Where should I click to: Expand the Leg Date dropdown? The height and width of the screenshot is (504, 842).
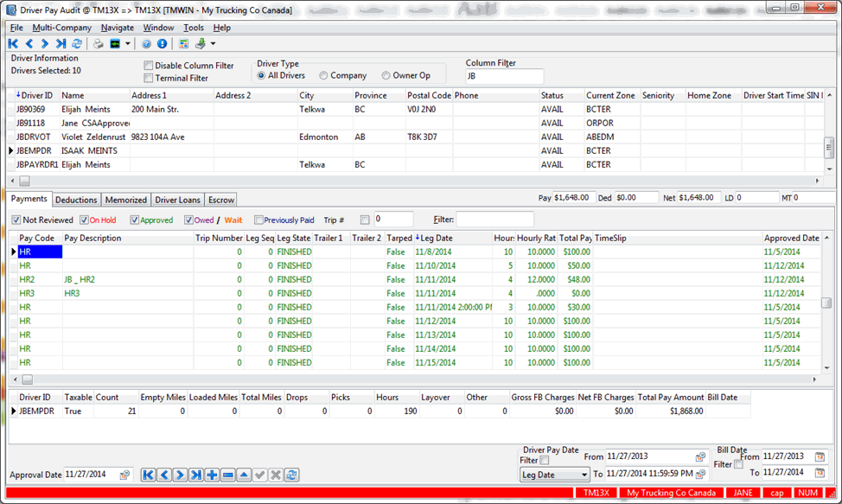click(584, 475)
